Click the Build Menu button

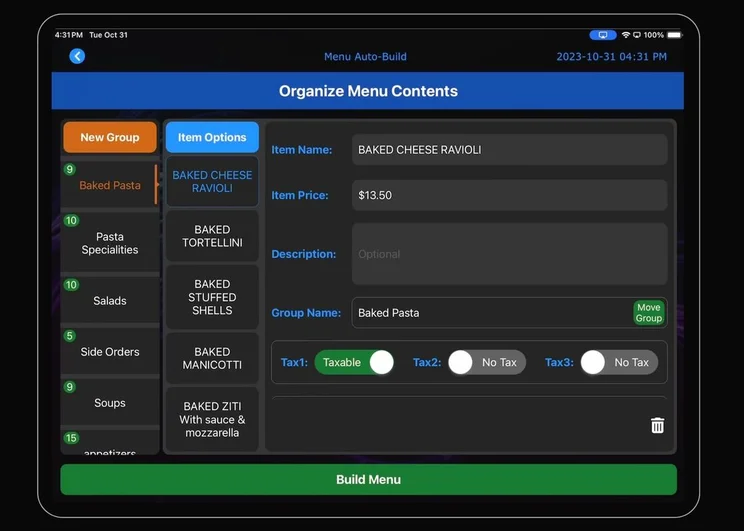(x=369, y=479)
